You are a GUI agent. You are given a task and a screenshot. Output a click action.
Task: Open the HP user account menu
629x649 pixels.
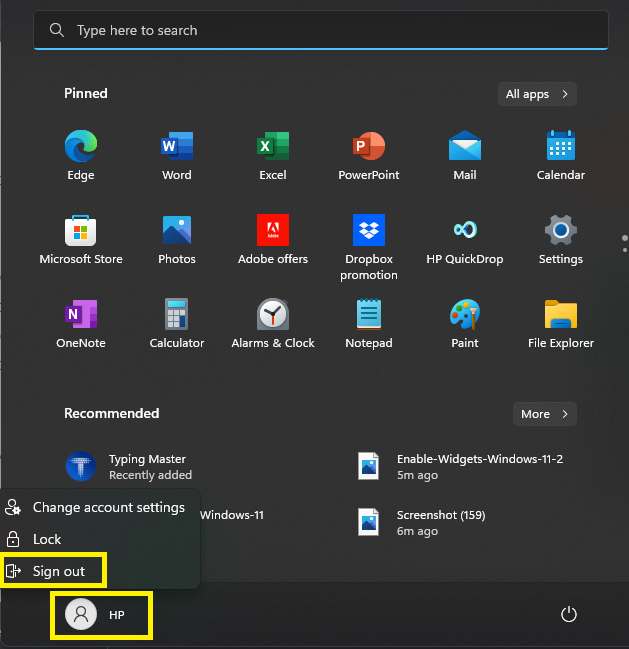101,615
